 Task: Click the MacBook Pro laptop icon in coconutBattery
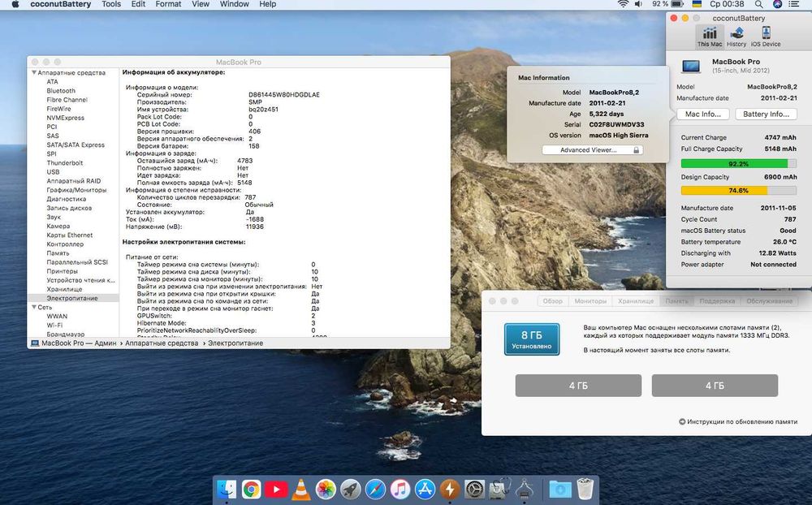coord(691,67)
